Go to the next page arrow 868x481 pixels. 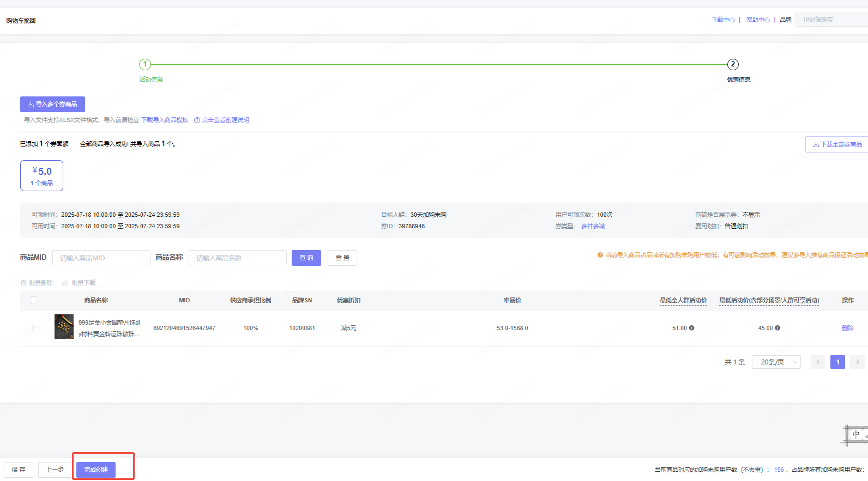coord(857,362)
